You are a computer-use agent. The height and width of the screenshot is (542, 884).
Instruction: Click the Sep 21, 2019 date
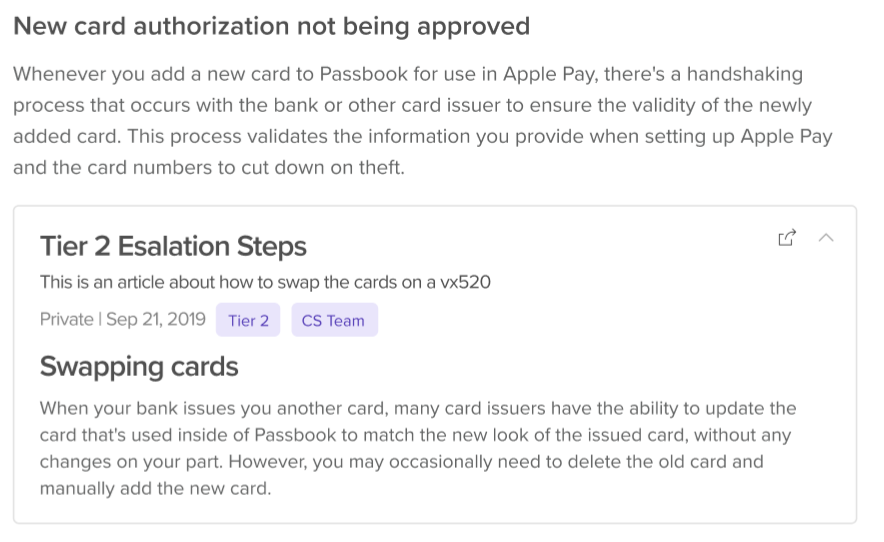[x=155, y=320]
